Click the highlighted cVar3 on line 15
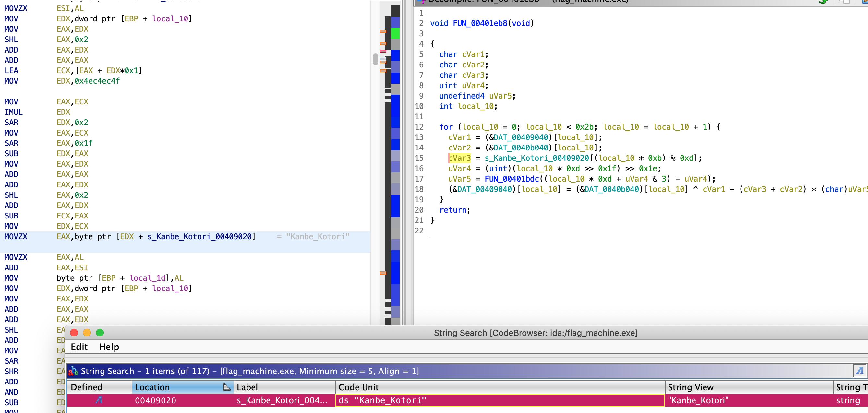Image resolution: width=868 pixels, height=413 pixels. click(459, 158)
